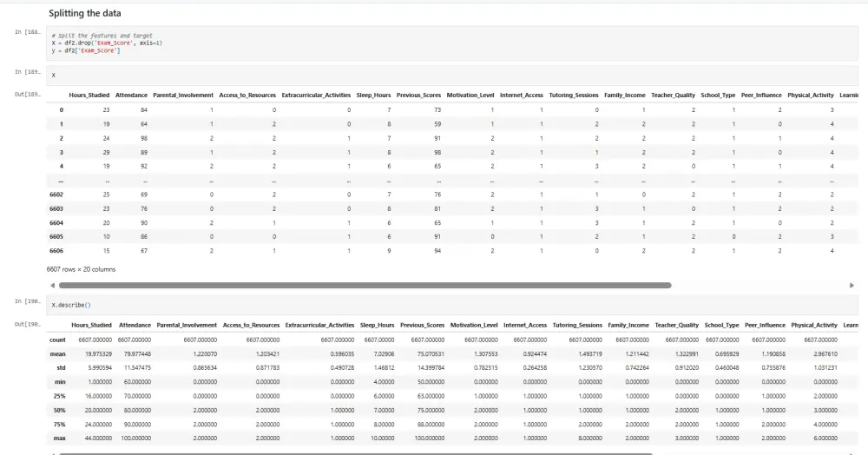Click into the code cell containing df2.drop('Exam_Score')
The width and height of the screenshot is (868, 455).
pos(451,43)
